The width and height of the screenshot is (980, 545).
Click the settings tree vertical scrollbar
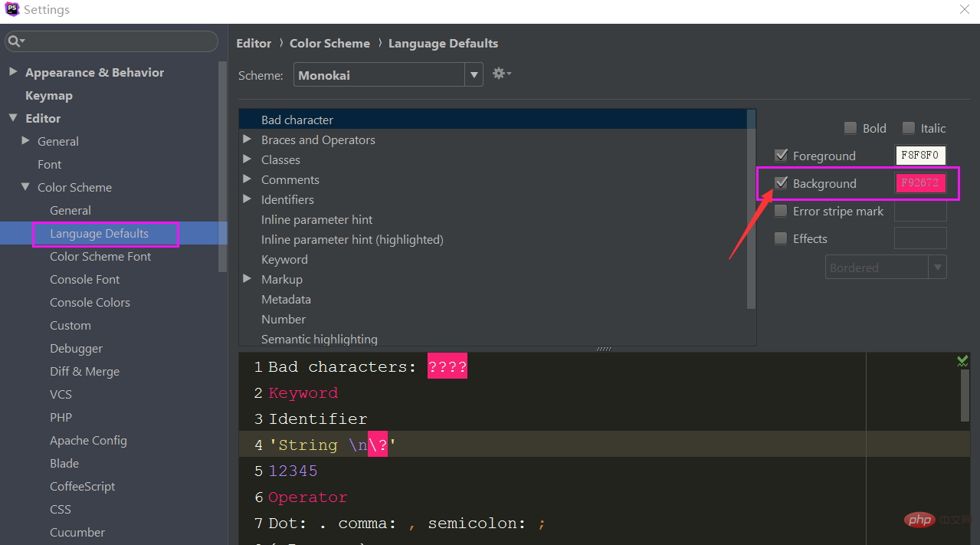(x=223, y=167)
